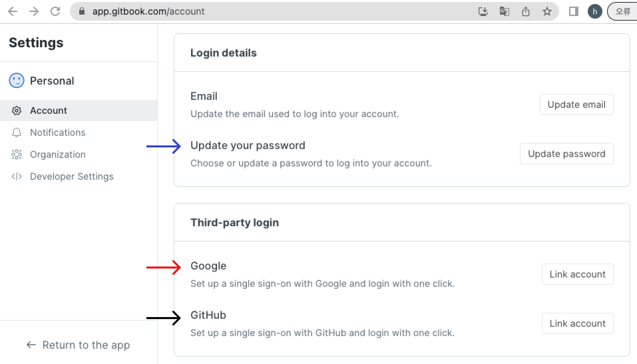Return to the app

coord(78,345)
